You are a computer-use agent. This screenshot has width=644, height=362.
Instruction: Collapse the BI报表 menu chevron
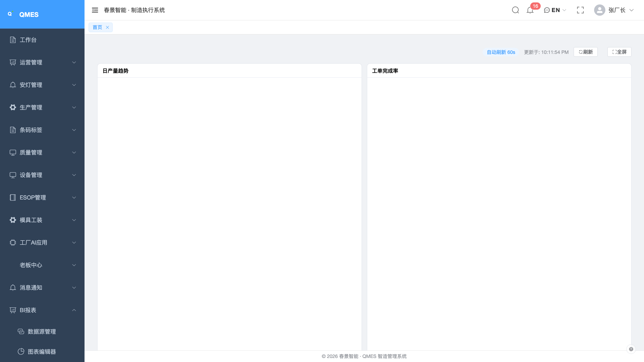tap(74, 310)
